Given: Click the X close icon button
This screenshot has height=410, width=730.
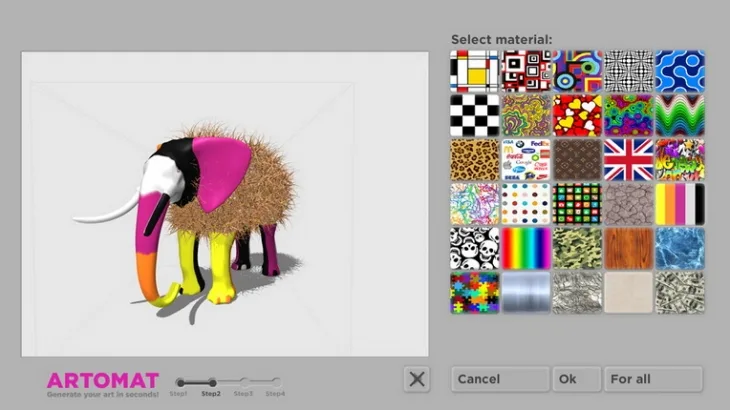Looking at the screenshot, I should (x=417, y=379).
